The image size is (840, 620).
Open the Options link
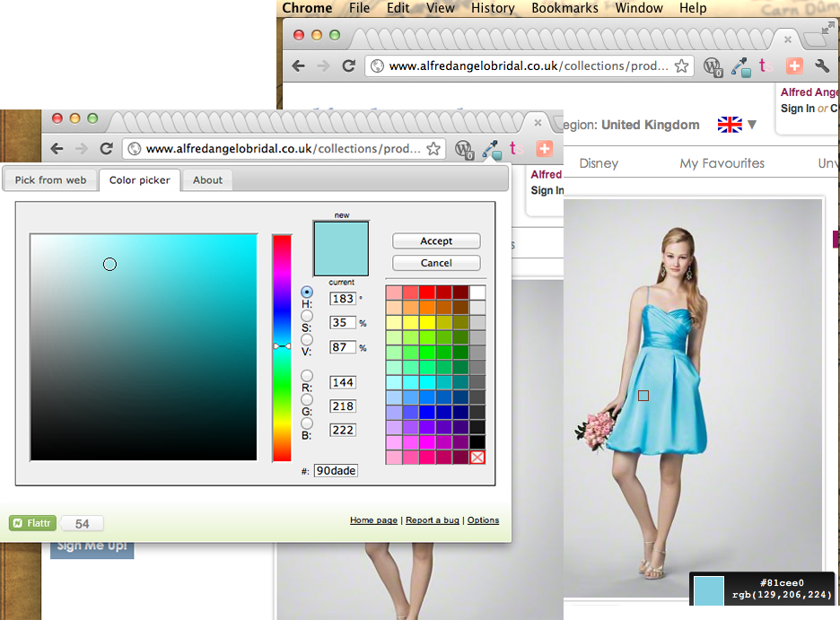click(x=483, y=520)
